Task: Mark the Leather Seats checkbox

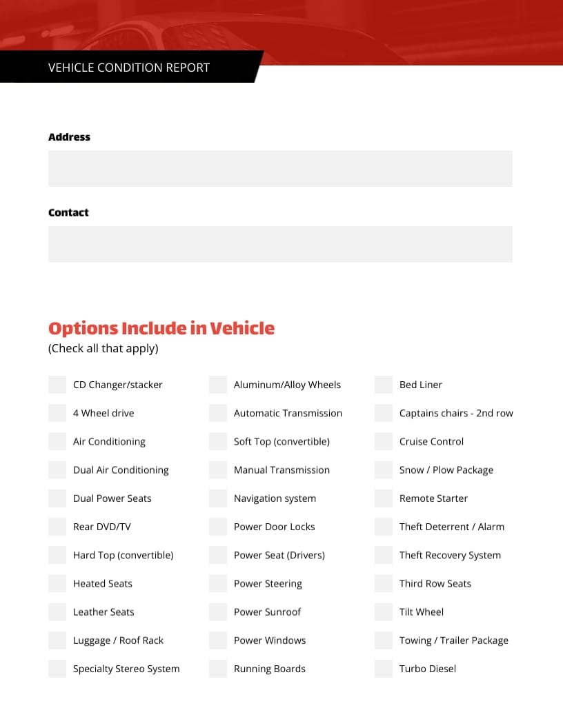Action: (x=57, y=611)
